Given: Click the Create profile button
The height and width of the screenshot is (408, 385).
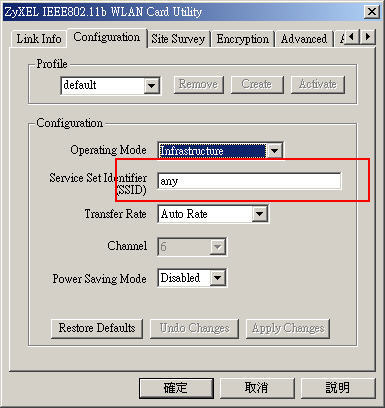Looking at the screenshot, I should point(257,84).
